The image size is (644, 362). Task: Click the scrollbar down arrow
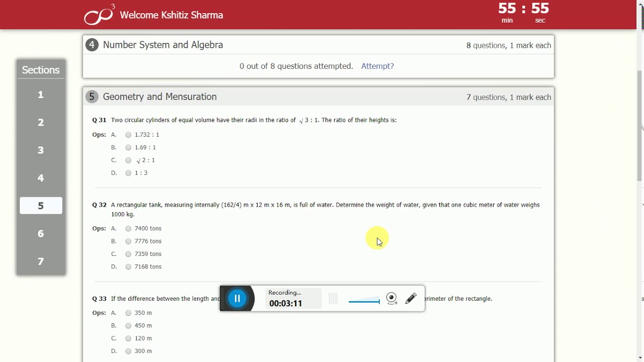(640, 357)
